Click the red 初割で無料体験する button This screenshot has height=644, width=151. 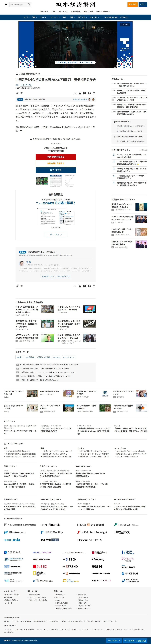pos(56,157)
